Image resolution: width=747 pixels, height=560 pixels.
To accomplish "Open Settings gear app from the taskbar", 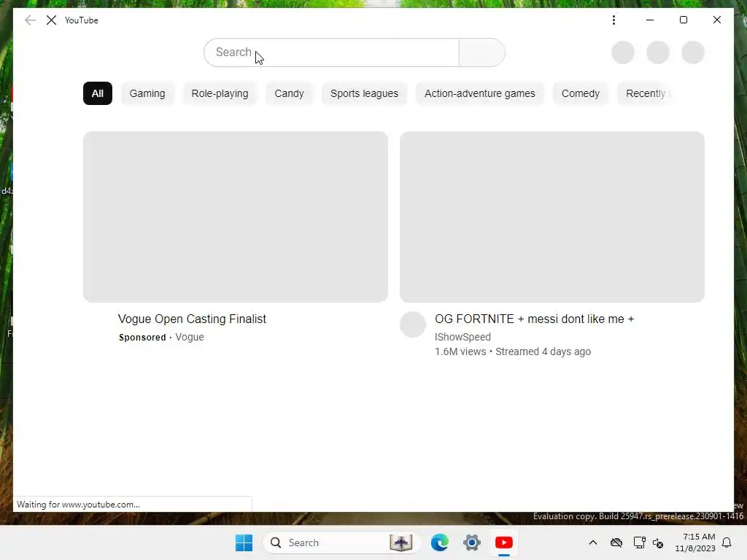I will click(472, 542).
